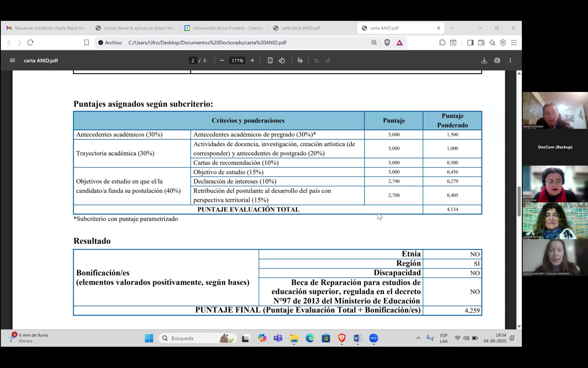Click the Región SI cell
Screen dimensions: 588x368
(452, 263)
